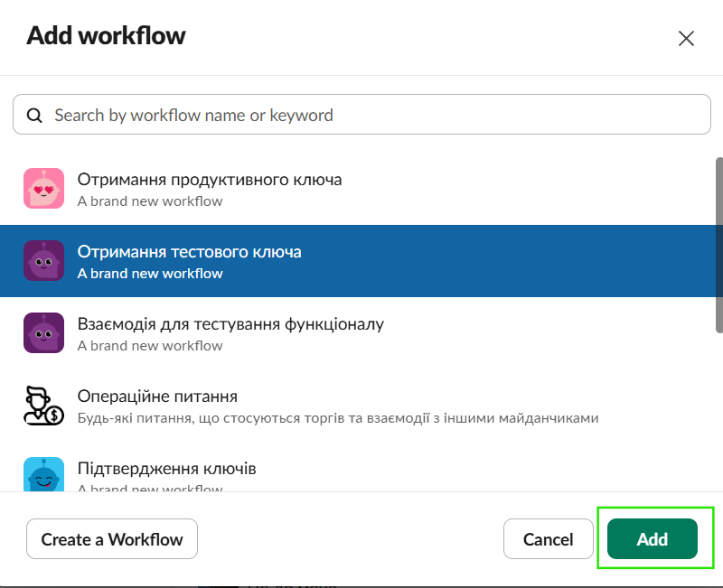Select the Підтвердження ключів workflow title
The width and height of the screenshot is (723, 588).
[167, 469]
